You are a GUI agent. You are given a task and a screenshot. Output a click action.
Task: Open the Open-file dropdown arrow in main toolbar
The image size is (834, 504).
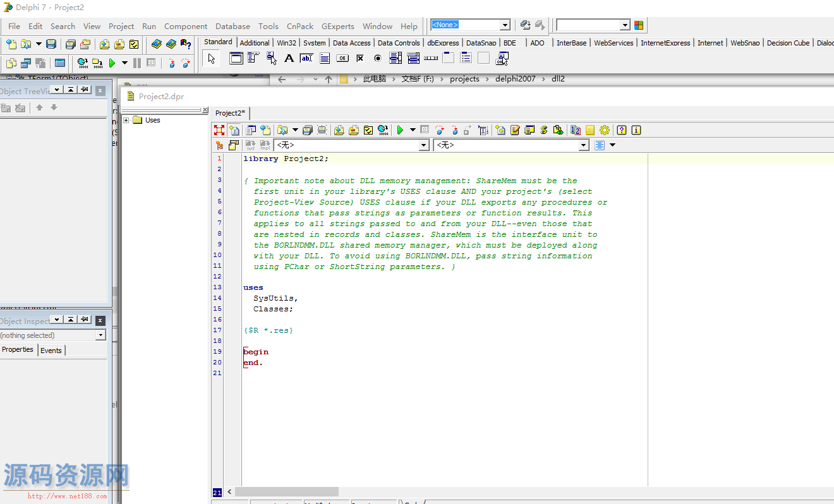[x=39, y=44]
